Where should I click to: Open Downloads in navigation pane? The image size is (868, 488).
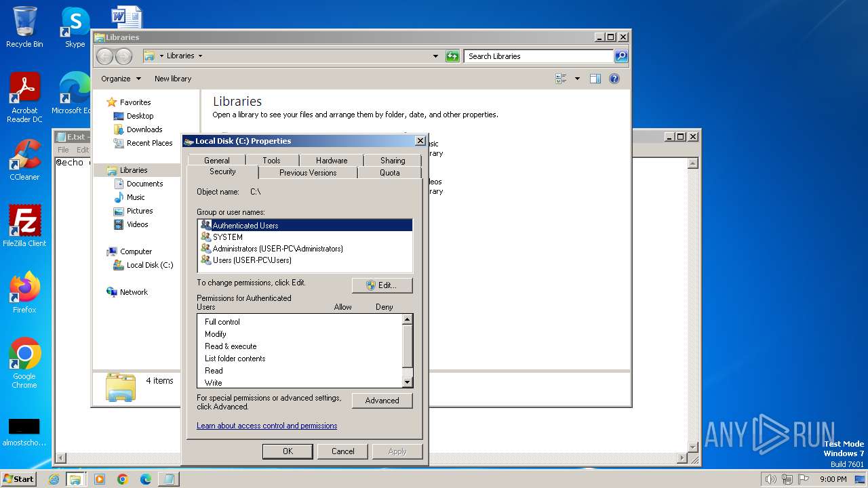coord(144,129)
